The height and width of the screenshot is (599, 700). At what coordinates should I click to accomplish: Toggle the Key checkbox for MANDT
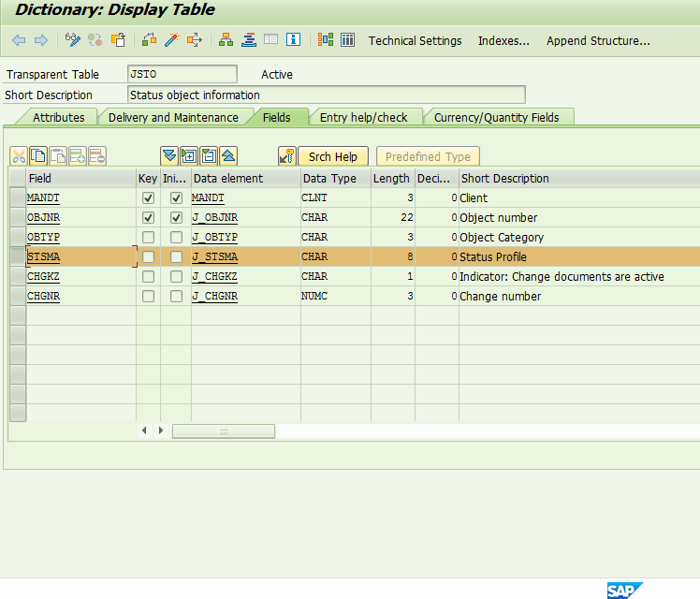coord(148,198)
